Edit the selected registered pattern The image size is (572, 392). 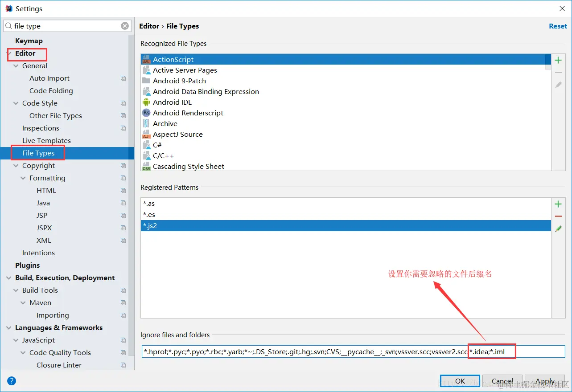[558, 229]
